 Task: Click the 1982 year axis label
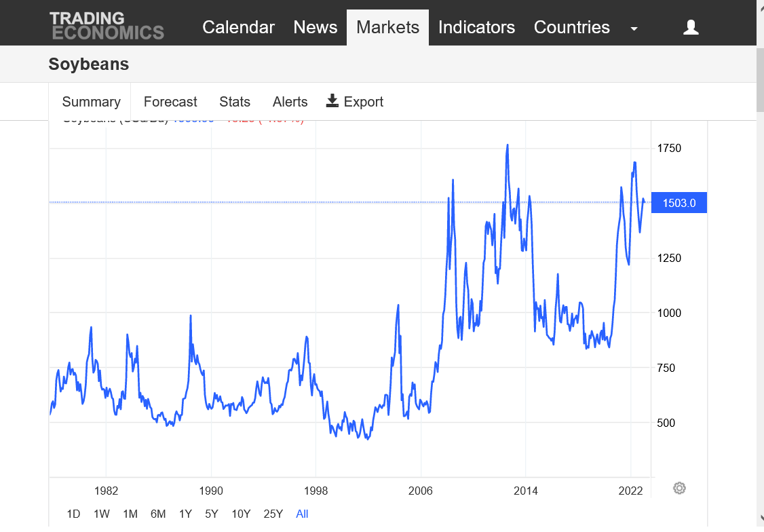coord(107,491)
